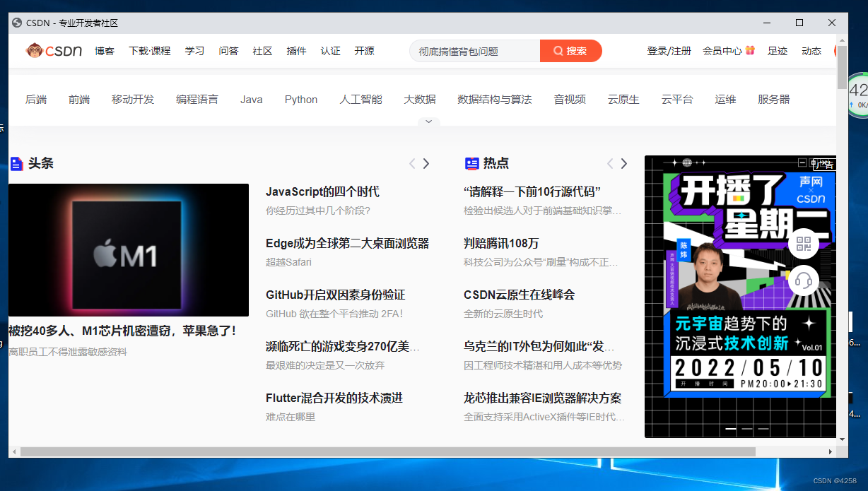The image size is (868, 491).
Task: Open article GitHub开启双因素身份验证
Action: coord(336,295)
